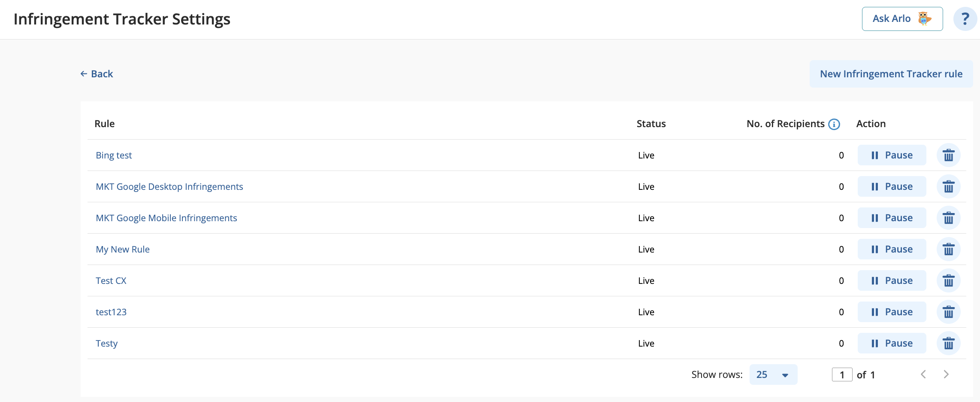
Task: Click the No. of Recipients header text
Action: (786, 124)
